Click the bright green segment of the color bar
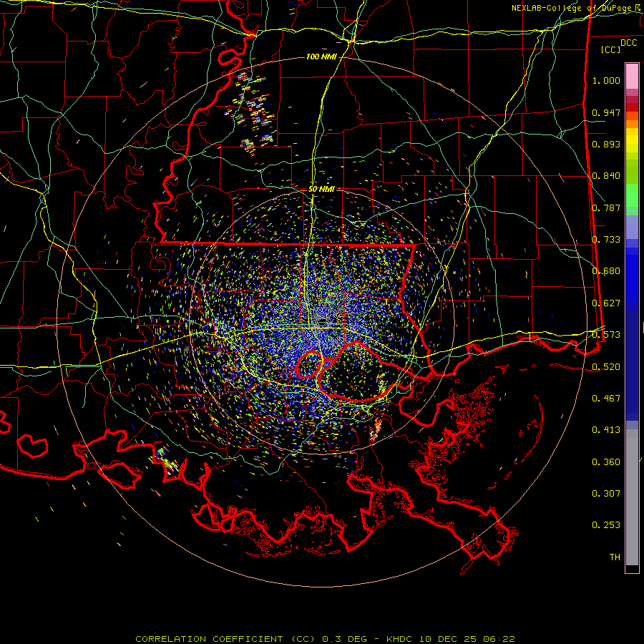Viewport: 644px width, 644px height. (x=632, y=195)
